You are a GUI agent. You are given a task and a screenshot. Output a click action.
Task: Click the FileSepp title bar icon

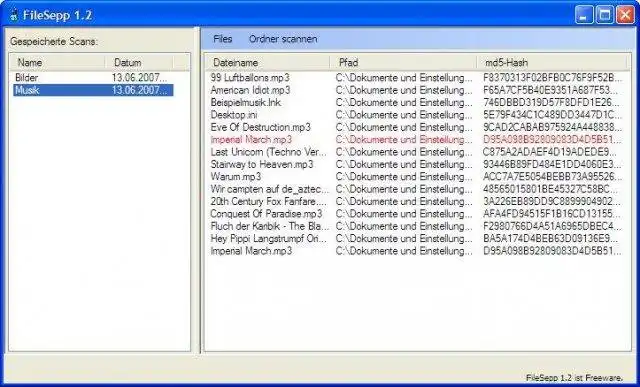click(x=14, y=16)
